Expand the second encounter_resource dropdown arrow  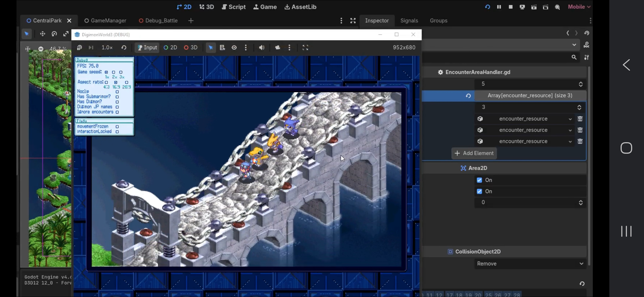coord(570,130)
